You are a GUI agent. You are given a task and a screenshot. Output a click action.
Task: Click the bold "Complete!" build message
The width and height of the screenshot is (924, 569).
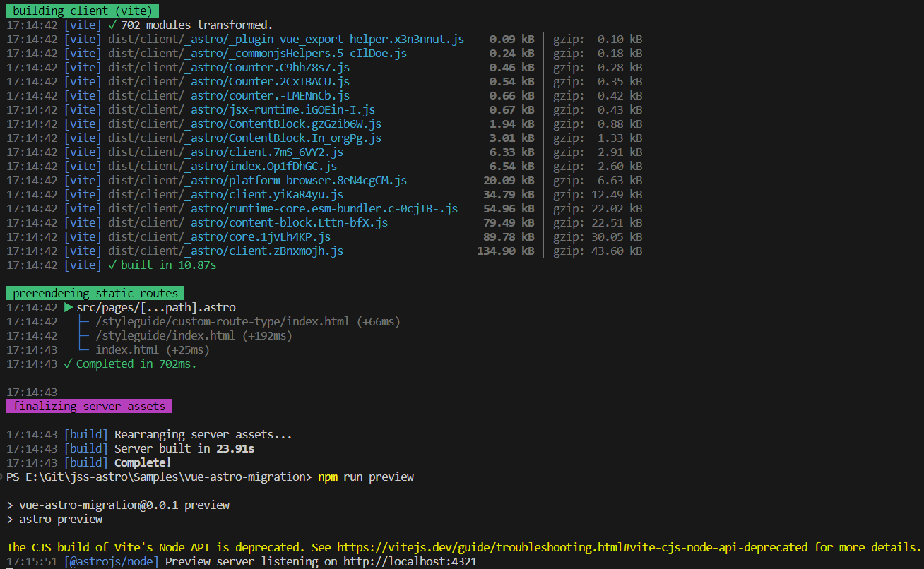pyautogui.click(x=143, y=463)
